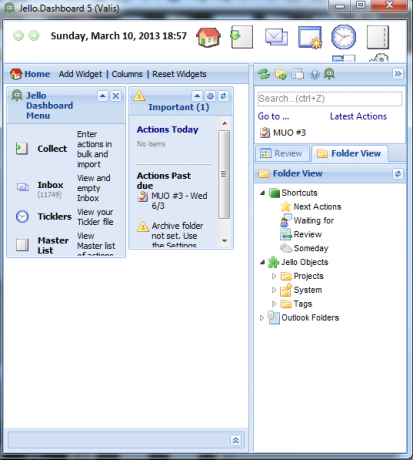
Task: Expand the Outlook Folders tree node
Action: click(262, 318)
